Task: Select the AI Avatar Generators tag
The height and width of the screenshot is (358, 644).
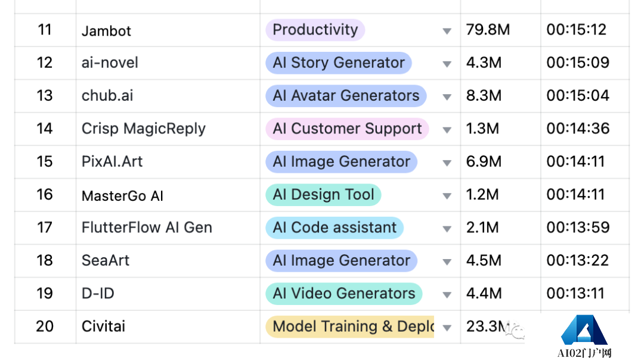Action: 346,95
